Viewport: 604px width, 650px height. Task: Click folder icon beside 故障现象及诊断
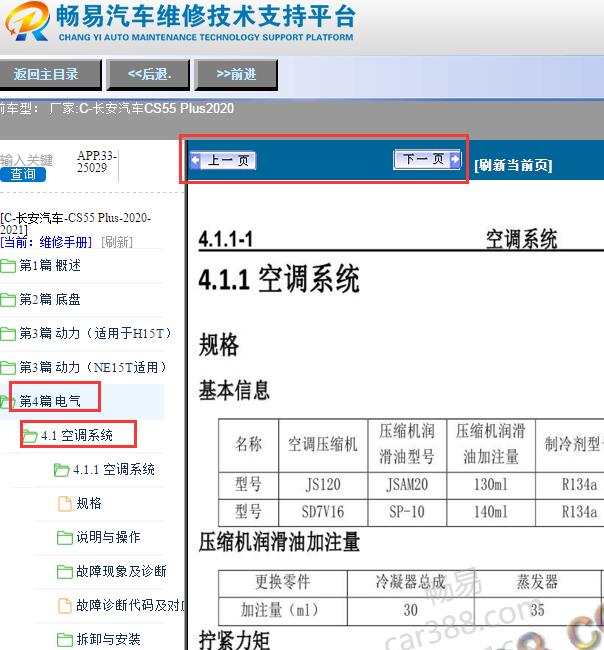tap(64, 572)
